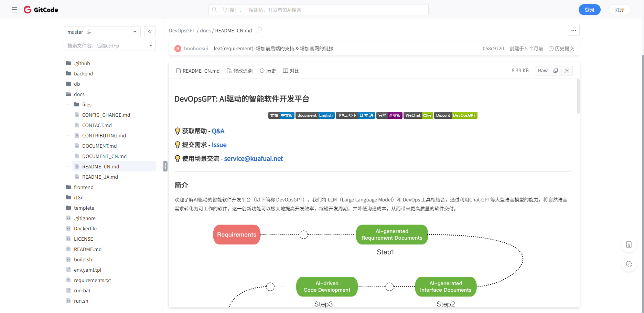Click the service@kuafuai.net email link
The height and width of the screenshot is (313, 644).
tap(254, 158)
